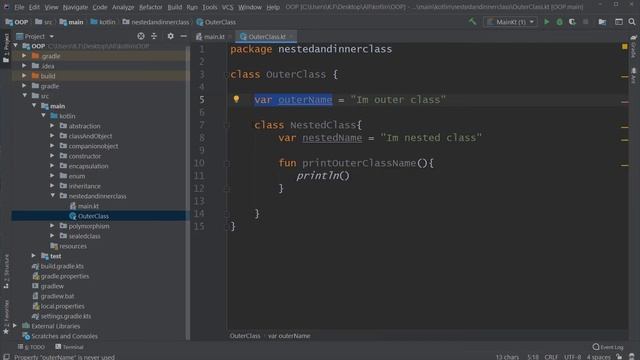Screen dimensions: 640x360
Task: Run the MainKt configuration
Action: tap(547, 22)
